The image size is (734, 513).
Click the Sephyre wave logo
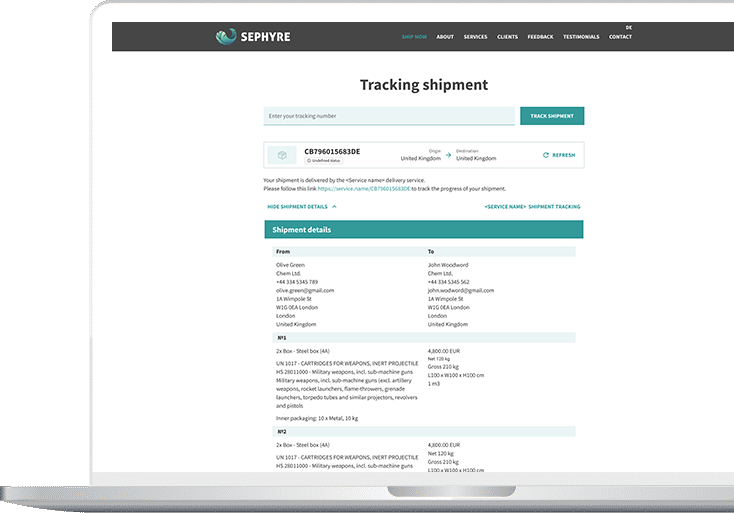click(x=226, y=37)
